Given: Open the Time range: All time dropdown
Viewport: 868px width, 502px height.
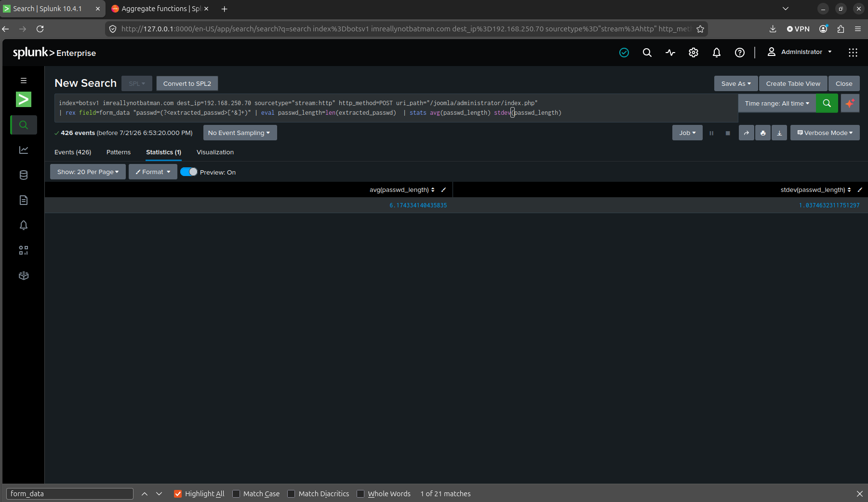Looking at the screenshot, I should pos(777,103).
